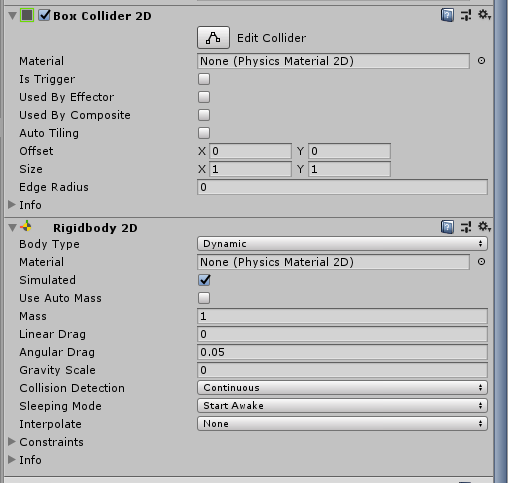The width and height of the screenshot is (508, 483).
Task: Click the Offset X field
Action: click(x=250, y=151)
